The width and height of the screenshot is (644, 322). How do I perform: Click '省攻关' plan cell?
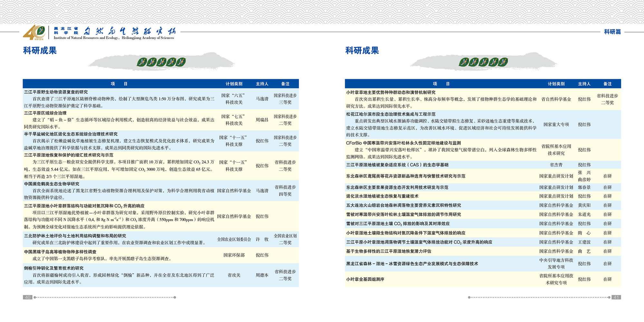coord(234,275)
